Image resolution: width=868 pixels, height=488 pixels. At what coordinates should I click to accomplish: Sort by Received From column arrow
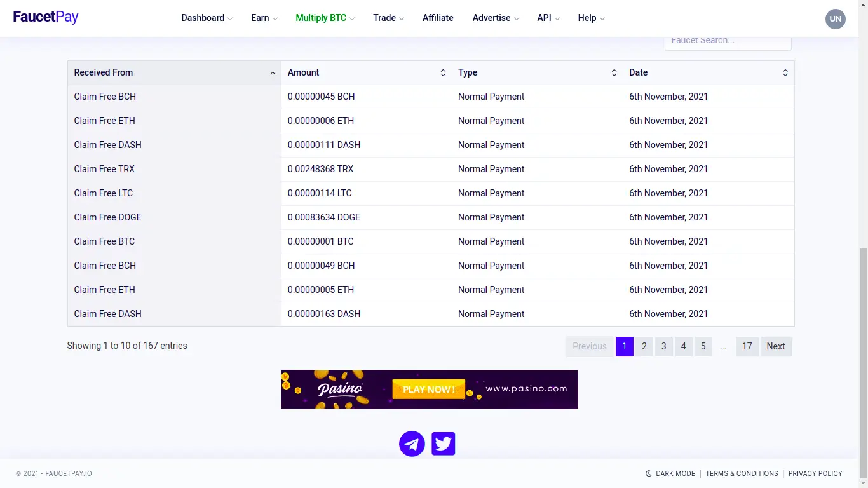click(273, 73)
